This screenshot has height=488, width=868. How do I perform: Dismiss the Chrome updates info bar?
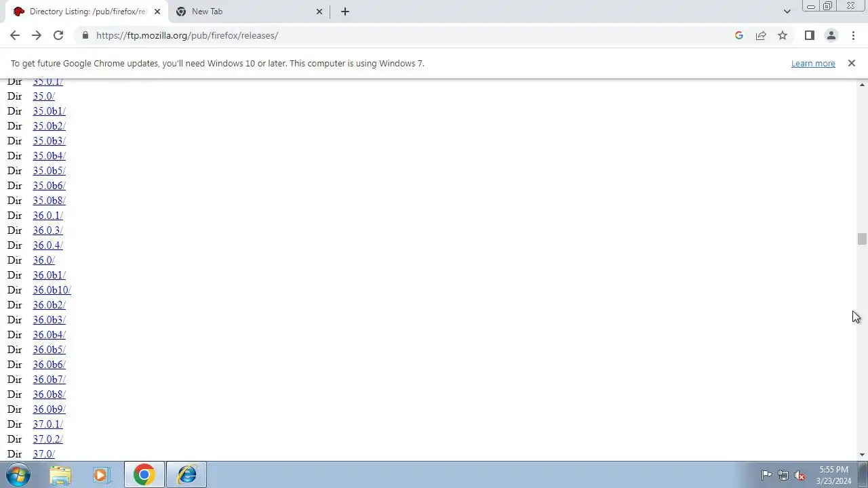pos(852,63)
